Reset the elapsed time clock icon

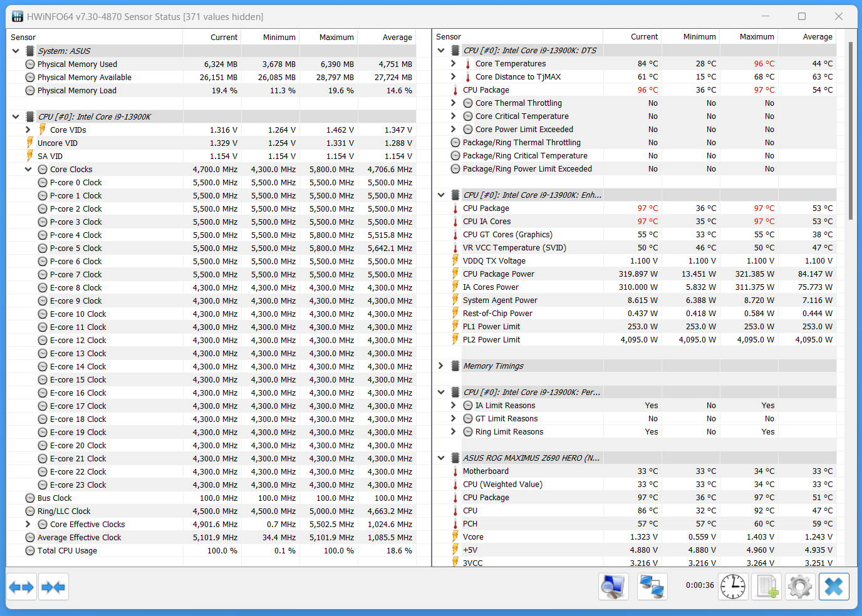[x=733, y=587]
